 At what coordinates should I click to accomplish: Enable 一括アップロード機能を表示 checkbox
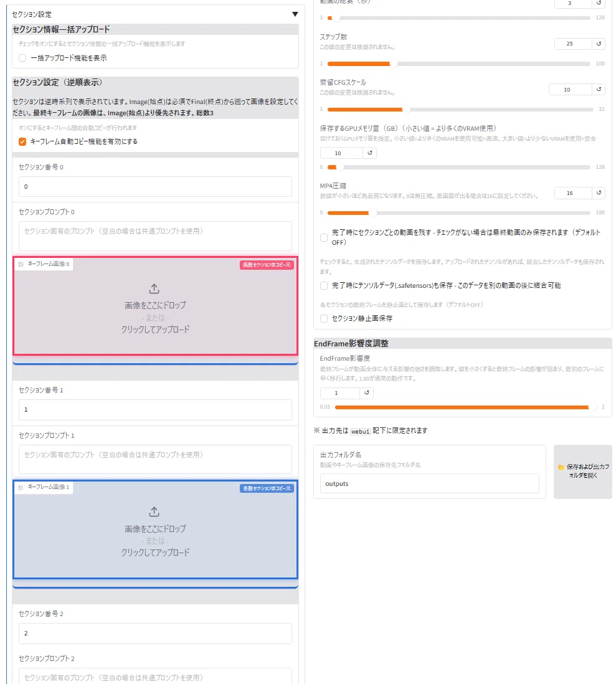(22, 58)
